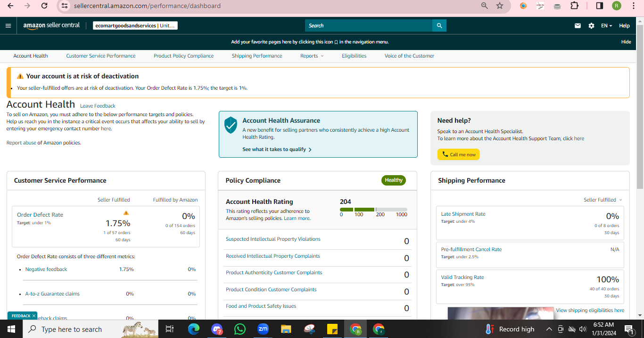Click the Report abuse link
644x338 pixels.
pos(21,143)
